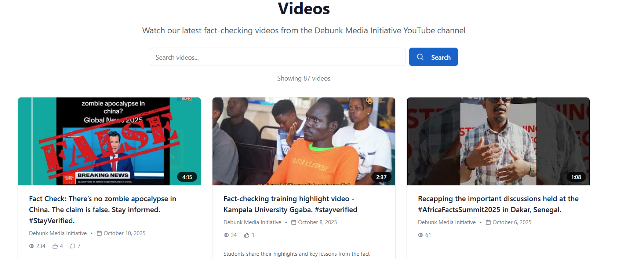Click the calendar icon beside October 8, 2025
Viewport: 644px width, 259px height.
tap(294, 222)
